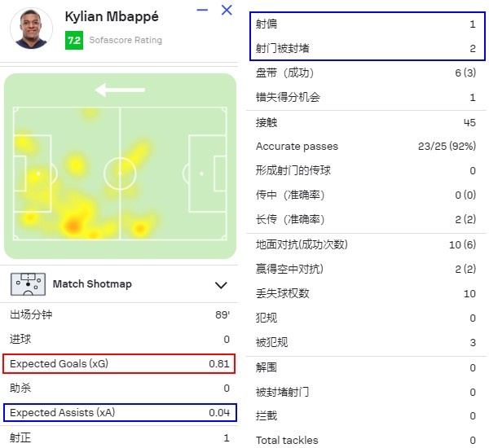This screenshot has height=448, width=489.
Task: Click the 接触 touches stat row
Action: pyautogui.click(x=366, y=122)
